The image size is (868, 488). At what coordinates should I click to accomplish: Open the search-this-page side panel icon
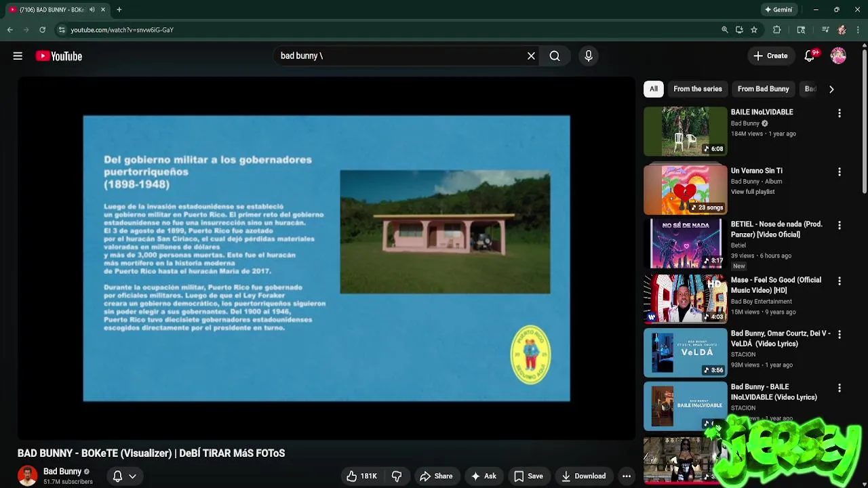click(801, 30)
